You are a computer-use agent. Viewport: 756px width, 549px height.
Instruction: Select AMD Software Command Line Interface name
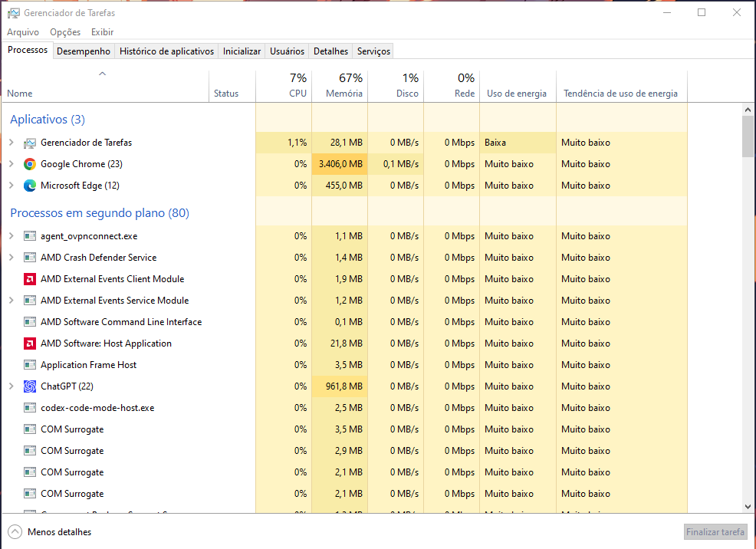click(121, 322)
